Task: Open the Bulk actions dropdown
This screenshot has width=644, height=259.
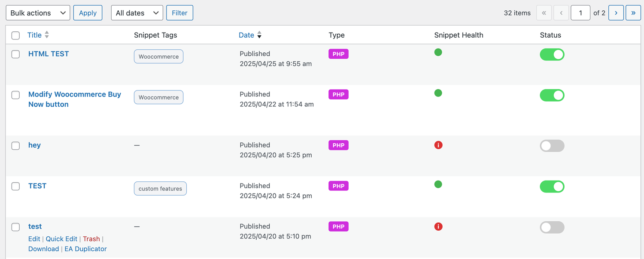Action: point(38,12)
